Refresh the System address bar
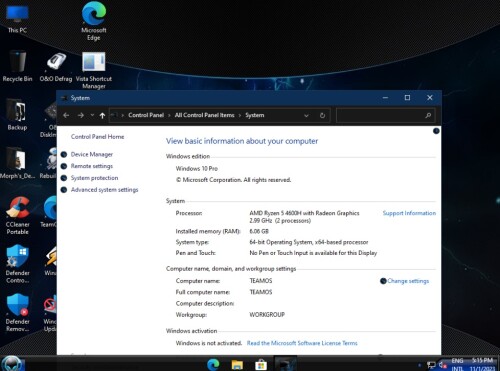The image size is (500, 371). pyautogui.click(x=322, y=115)
